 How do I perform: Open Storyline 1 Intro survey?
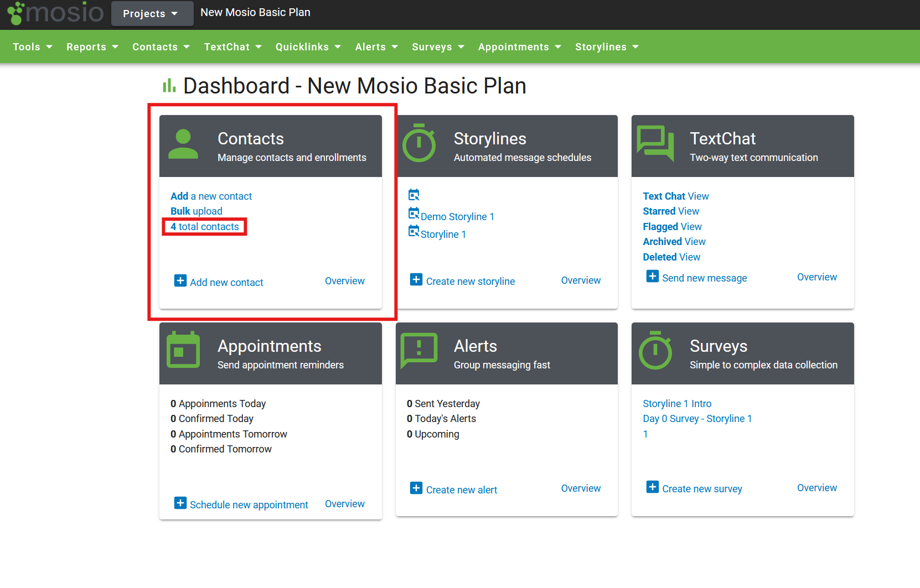tap(677, 404)
